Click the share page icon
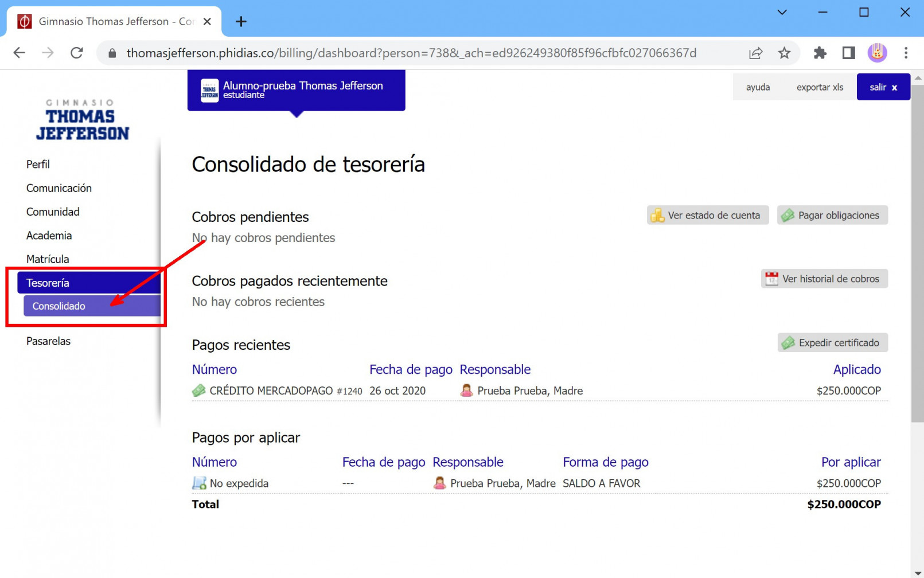 pyautogui.click(x=755, y=53)
